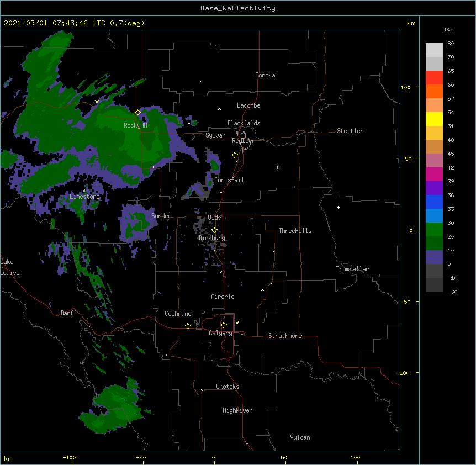
Task: Click the Airdrie city label
Action: click(223, 297)
